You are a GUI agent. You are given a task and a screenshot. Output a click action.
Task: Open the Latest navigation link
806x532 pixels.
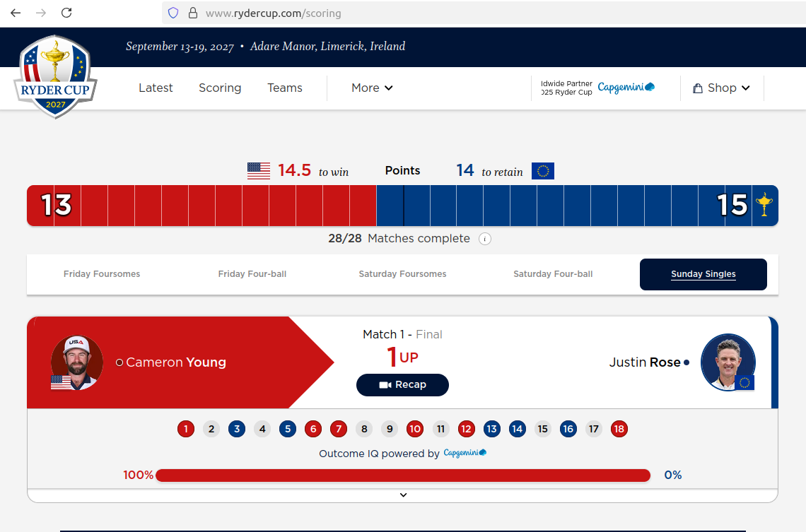click(156, 88)
